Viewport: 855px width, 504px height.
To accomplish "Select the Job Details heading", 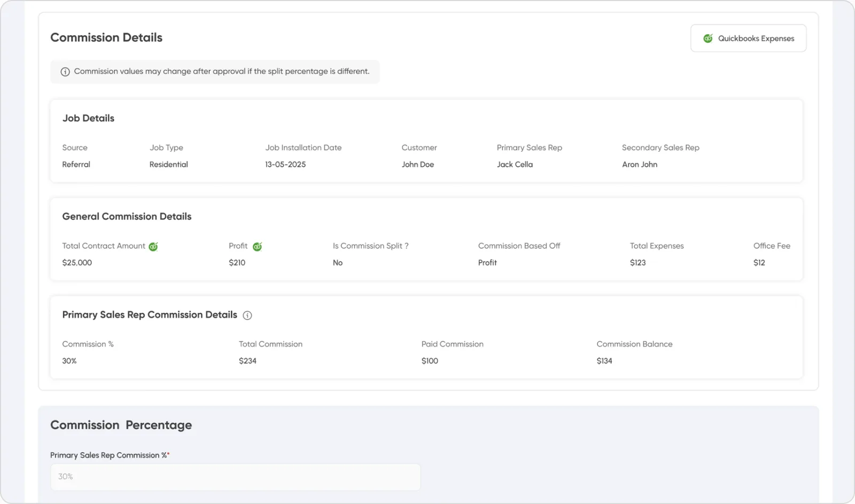I will pyautogui.click(x=88, y=118).
